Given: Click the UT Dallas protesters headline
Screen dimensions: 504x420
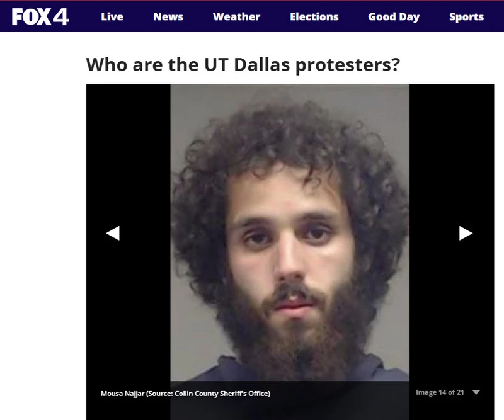Looking at the screenshot, I should coord(243,65).
